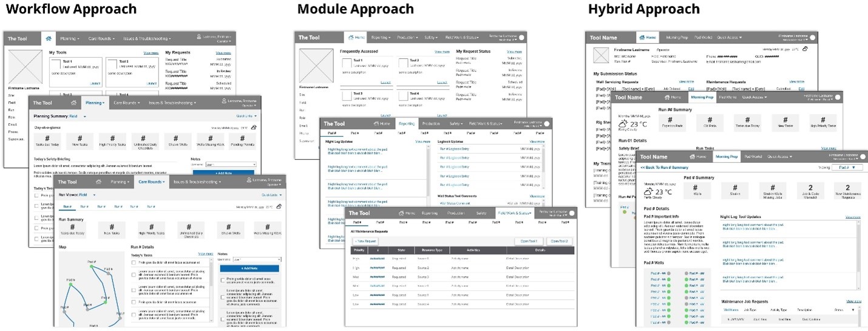Click the weather icon in the Run Viewer window
Image resolution: width=868 pixels, height=331 pixels.
point(279,206)
